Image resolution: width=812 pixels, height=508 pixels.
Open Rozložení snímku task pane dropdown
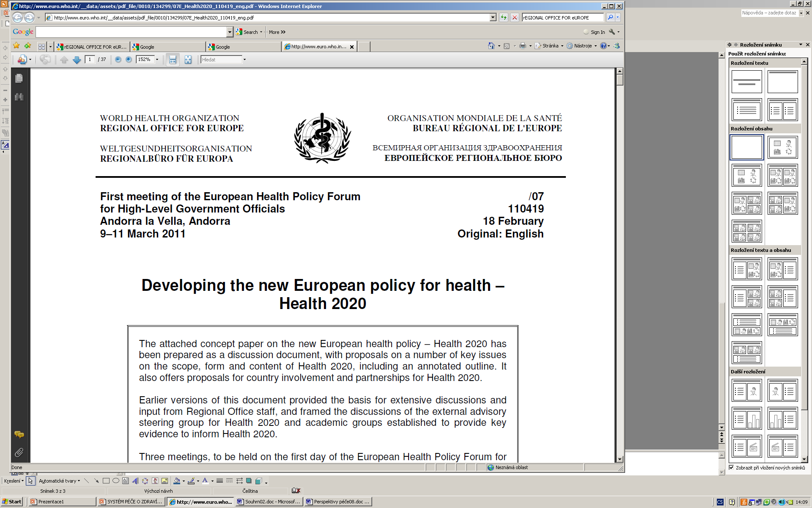pos(801,44)
